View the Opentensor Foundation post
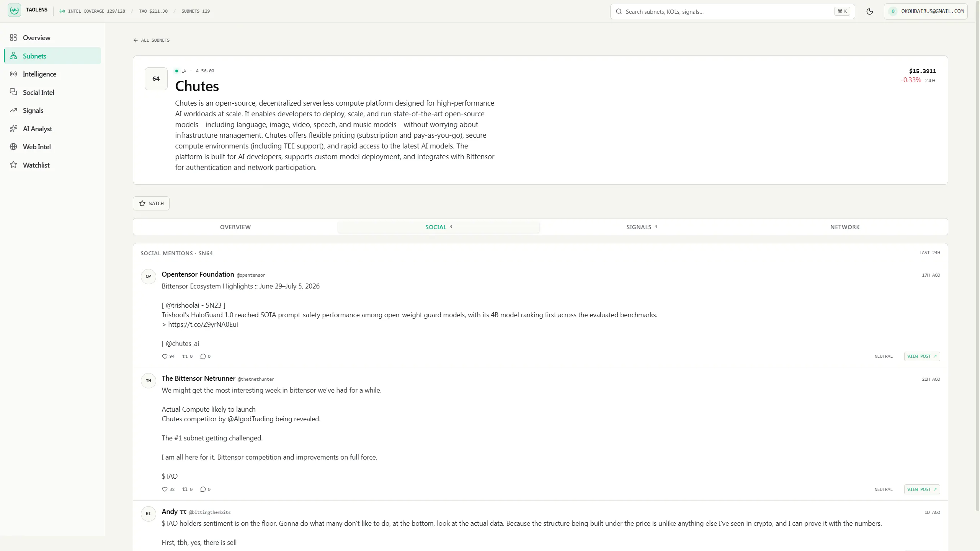Image resolution: width=980 pixels, height=551 pixels. 922,356
